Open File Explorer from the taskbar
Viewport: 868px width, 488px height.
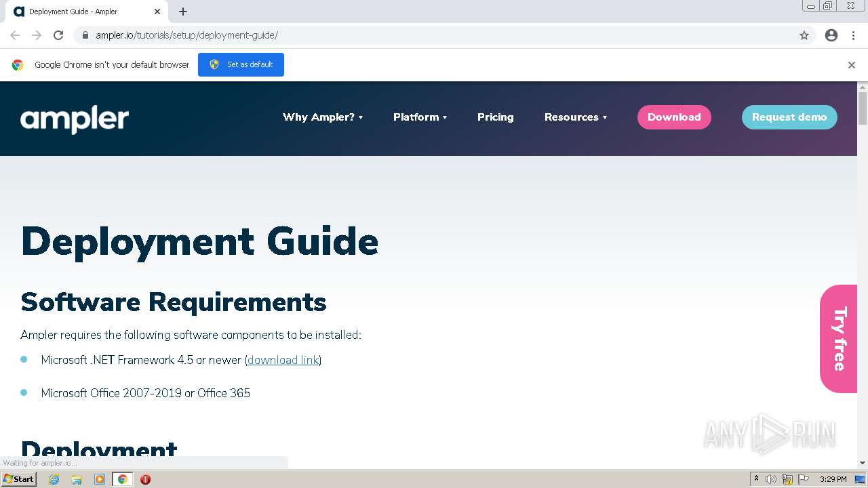pyautogui.click(x=77, y=479)
